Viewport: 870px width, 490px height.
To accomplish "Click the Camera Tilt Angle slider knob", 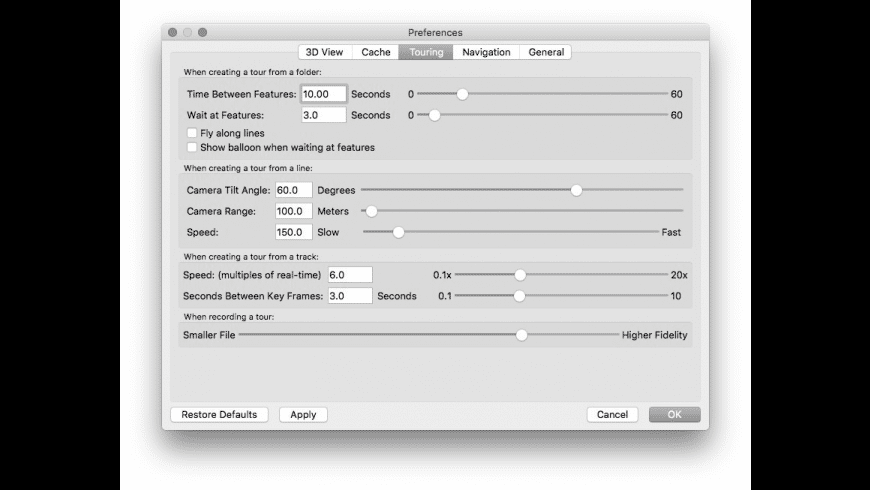I will coord(576,190).
